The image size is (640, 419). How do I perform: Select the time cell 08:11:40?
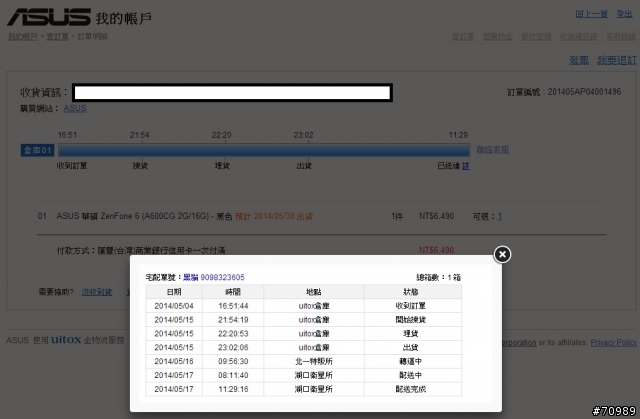(233, 375)
